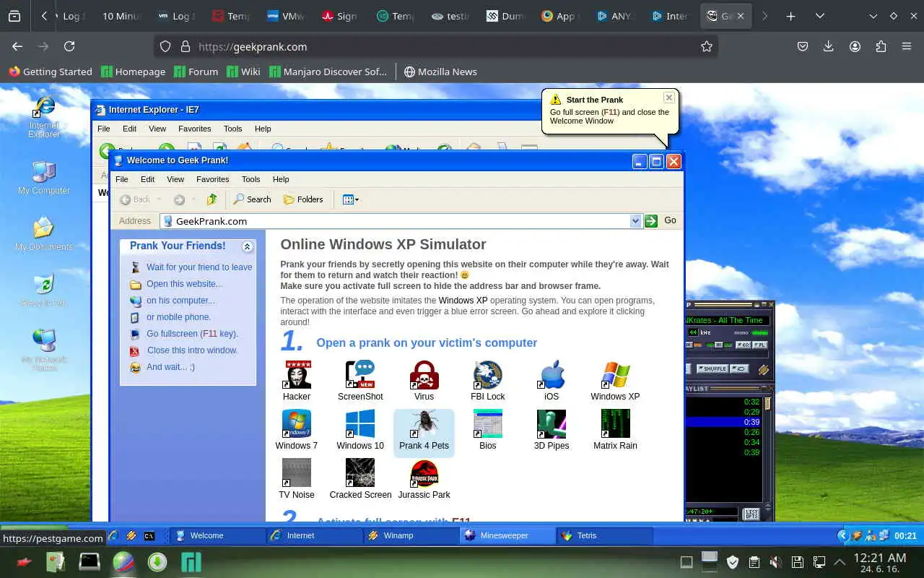Screen dimensions: 924x578
Task: Open Favorites menu in Geek Prank window
Action: point(213,179)
